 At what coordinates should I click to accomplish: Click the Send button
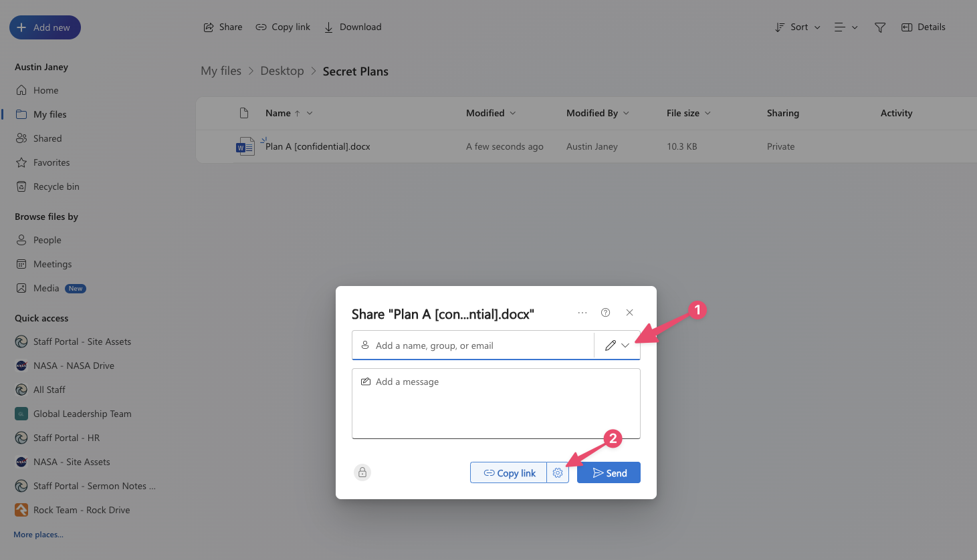point(609,473)
